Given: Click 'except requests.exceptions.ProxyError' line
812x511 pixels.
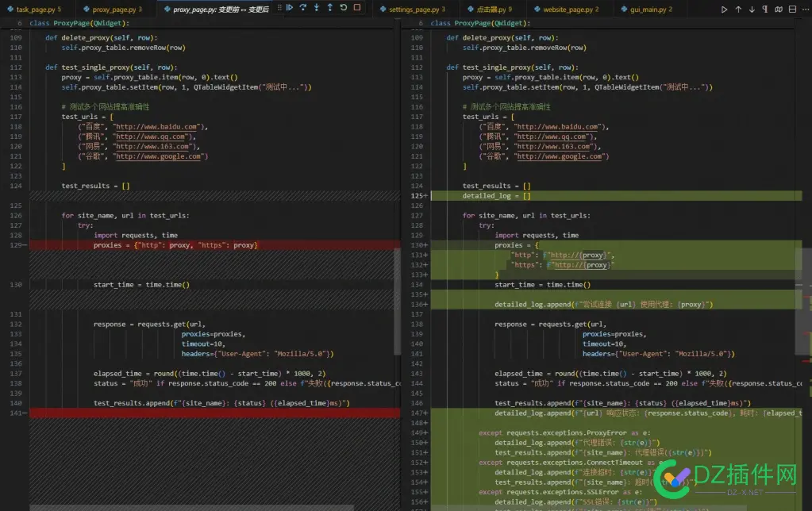Looking at the screenshot, I should (564, 432).
